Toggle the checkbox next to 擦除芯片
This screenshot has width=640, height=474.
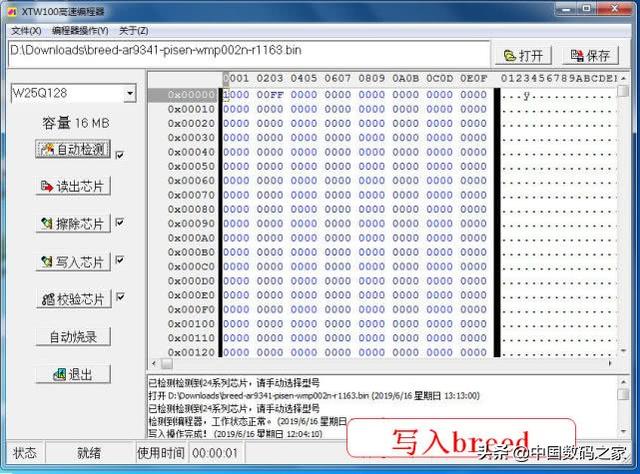(120, 223)
